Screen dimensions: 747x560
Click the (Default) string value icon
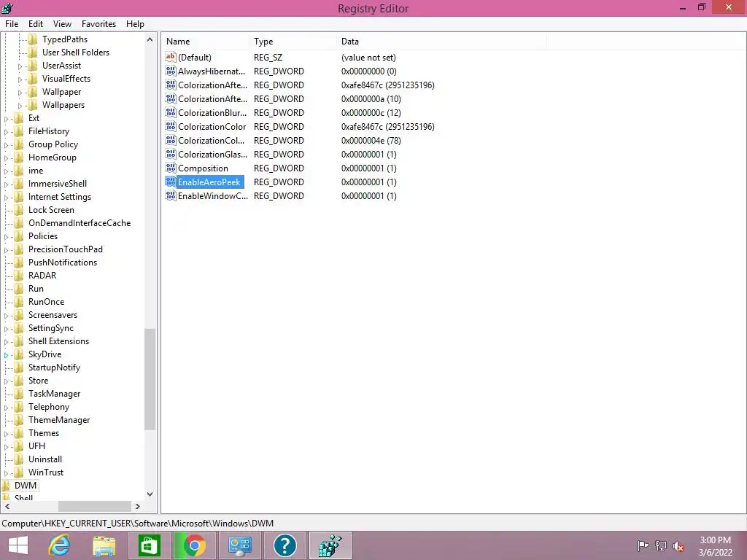coord(171,57)
